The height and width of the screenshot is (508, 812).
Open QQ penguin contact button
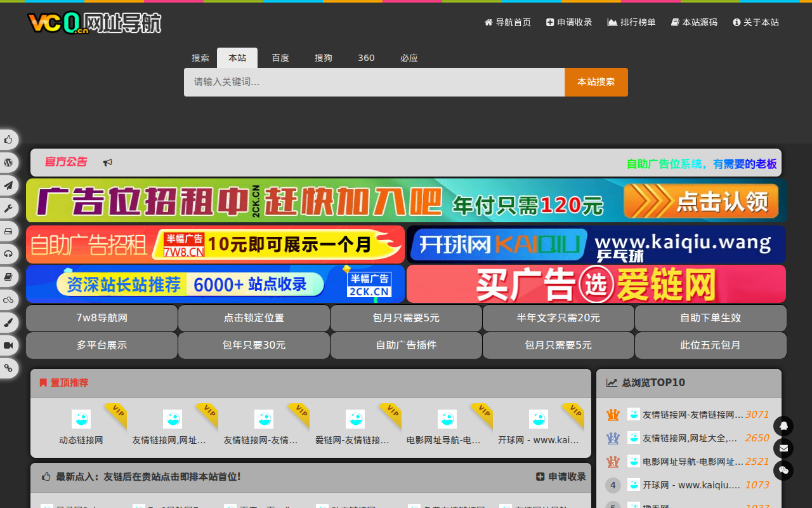click(x=783, y=426)
